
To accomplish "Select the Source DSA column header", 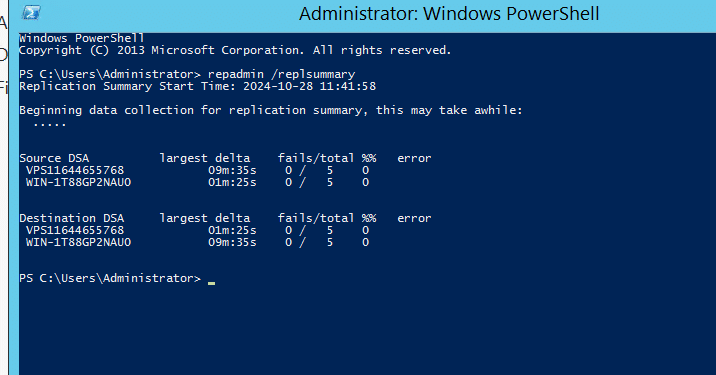I will (54, 158).
